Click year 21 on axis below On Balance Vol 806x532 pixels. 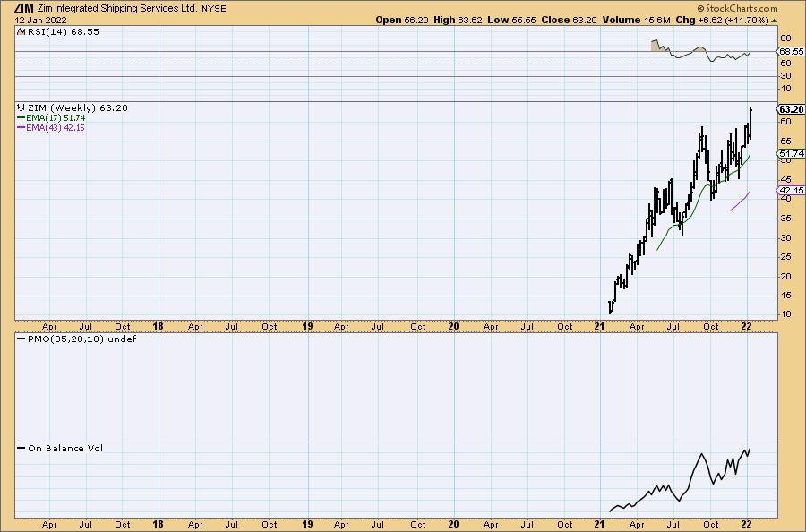coord(599,524)
